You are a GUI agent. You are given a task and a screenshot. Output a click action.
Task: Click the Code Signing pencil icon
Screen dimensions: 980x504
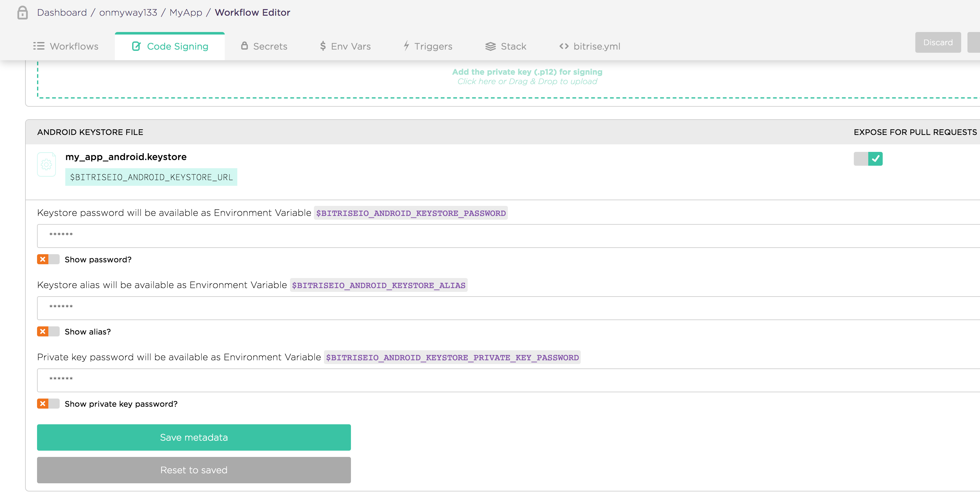tap(136, 46)
